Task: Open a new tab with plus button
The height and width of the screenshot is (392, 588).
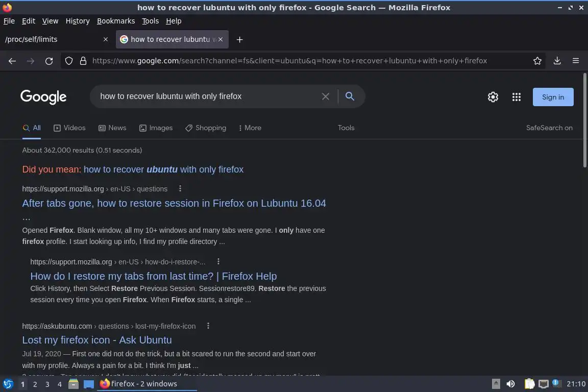Action: coord(239,39)
